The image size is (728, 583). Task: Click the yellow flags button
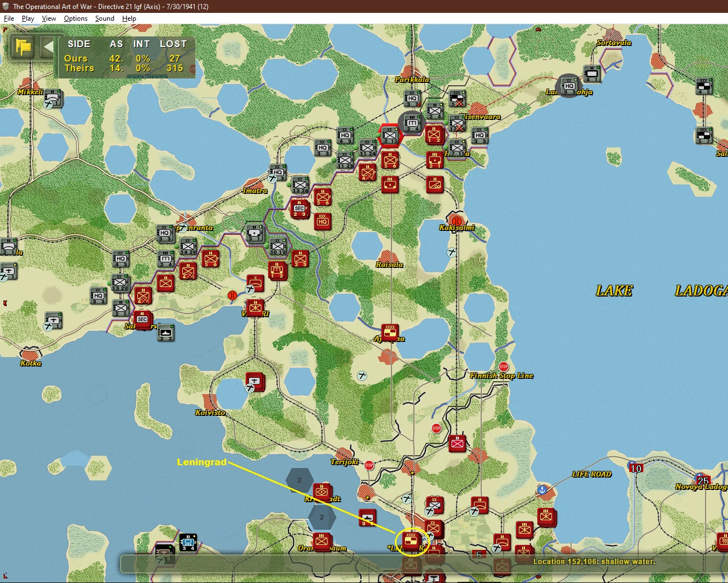click(24, 47)
